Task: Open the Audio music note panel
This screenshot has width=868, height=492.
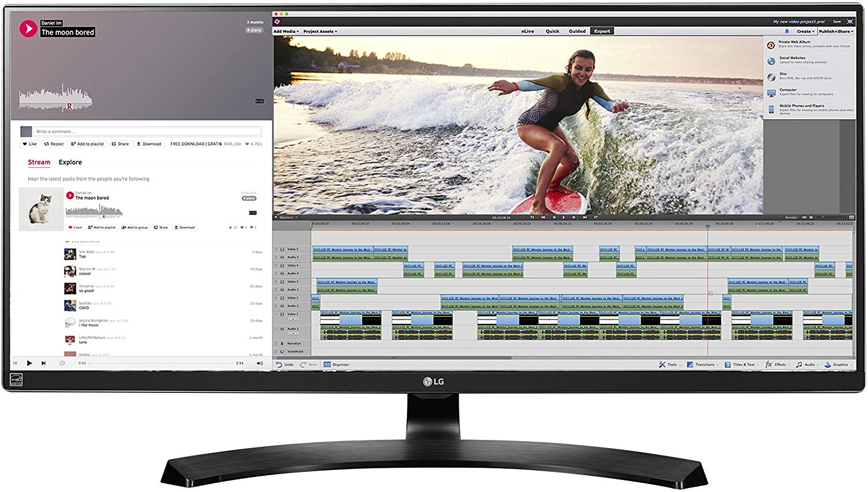Action: [x=805, y=365]
